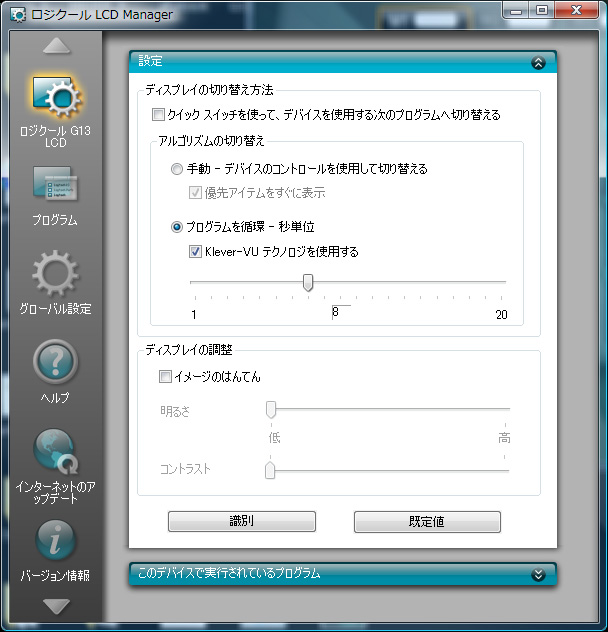Uncheck Klever-VU テクノロジを使用する
Screen dimensions: 608x632
coord(195,252)
